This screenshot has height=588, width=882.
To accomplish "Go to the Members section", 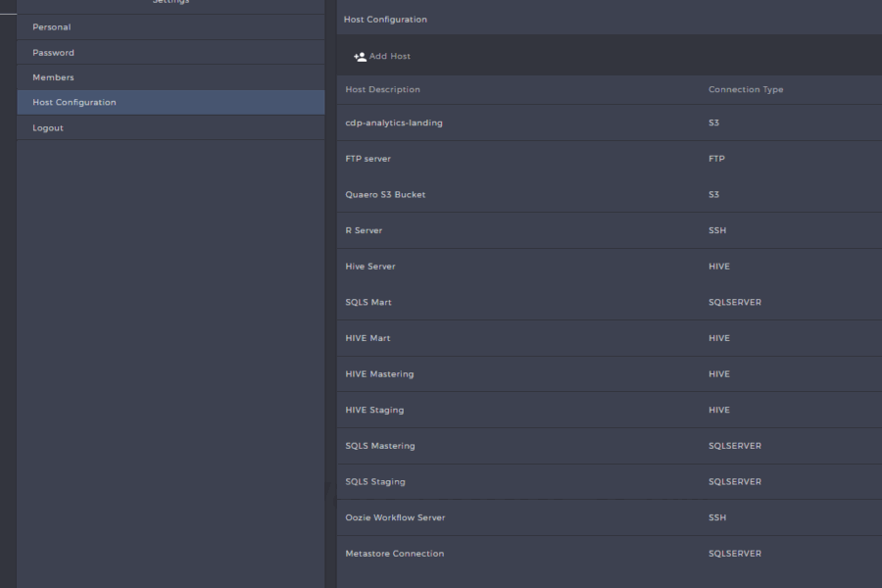I will [x=53, y=77].
